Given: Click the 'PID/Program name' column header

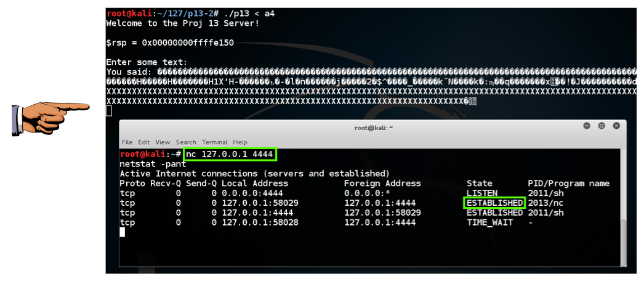Looking at the screenshot, I should point(568,183).
